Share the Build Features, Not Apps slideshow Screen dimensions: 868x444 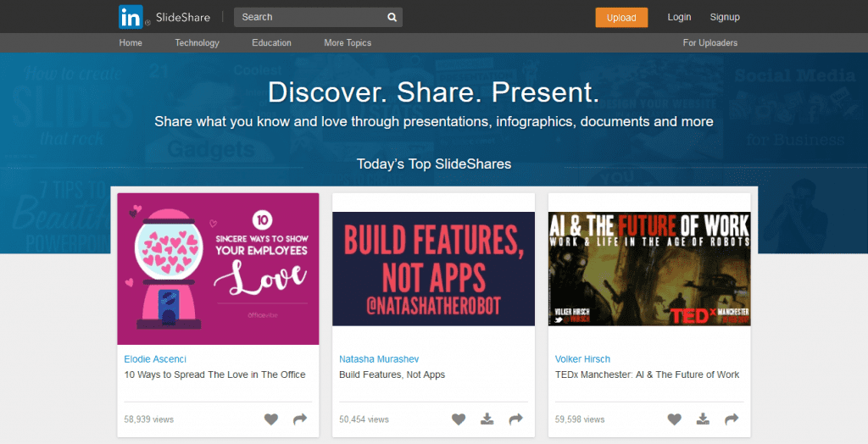click(x=516, y=419)
